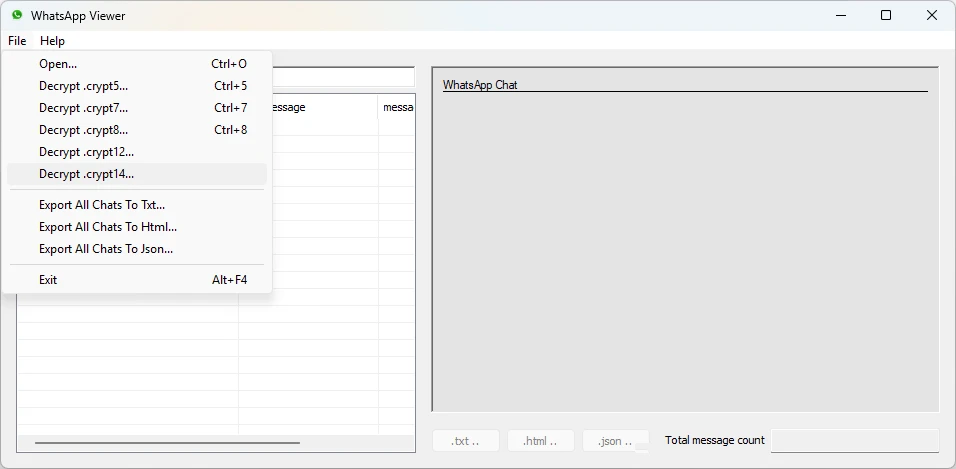
Task: Select Decrypt .crypt7... menu entry
Action: pyautogui.click(x=137, y=108)
